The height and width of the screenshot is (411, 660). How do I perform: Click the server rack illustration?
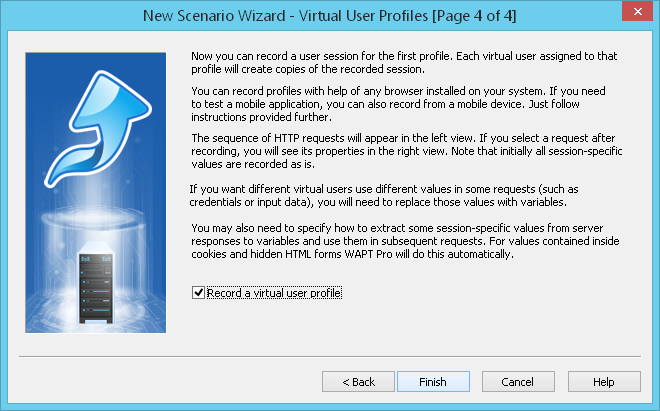tap(96, 283)
